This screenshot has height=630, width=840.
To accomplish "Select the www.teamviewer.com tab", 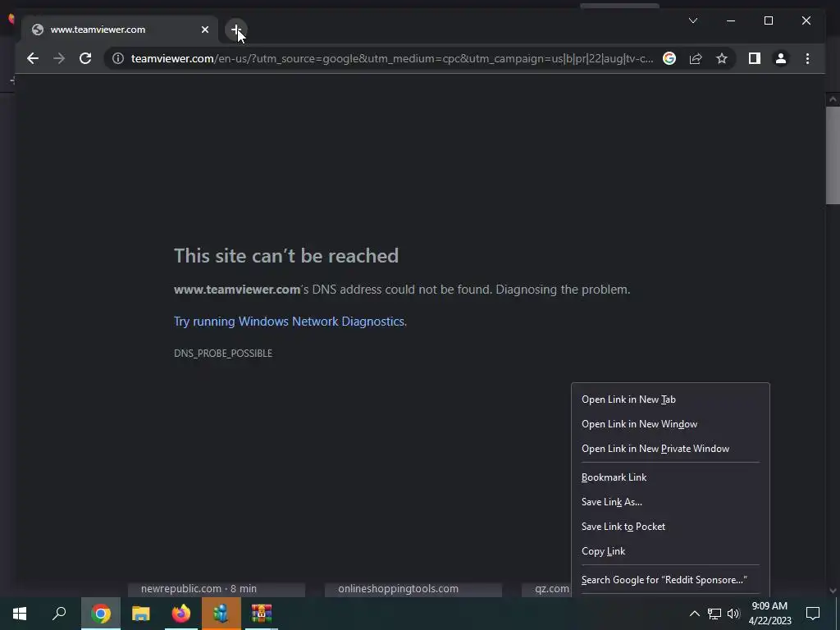I will (120, 30).
